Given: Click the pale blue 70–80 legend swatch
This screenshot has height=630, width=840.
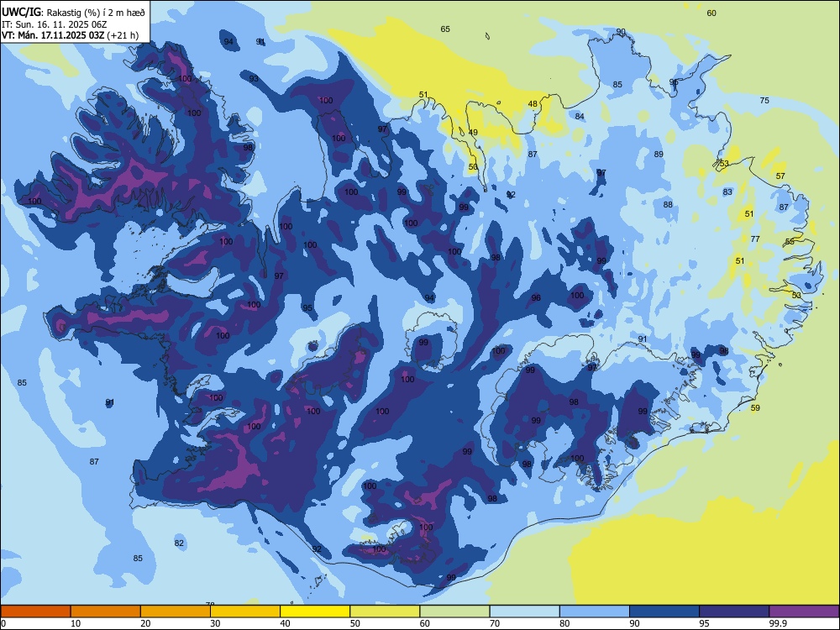Looking at the screenshot, I should (524, 612).
